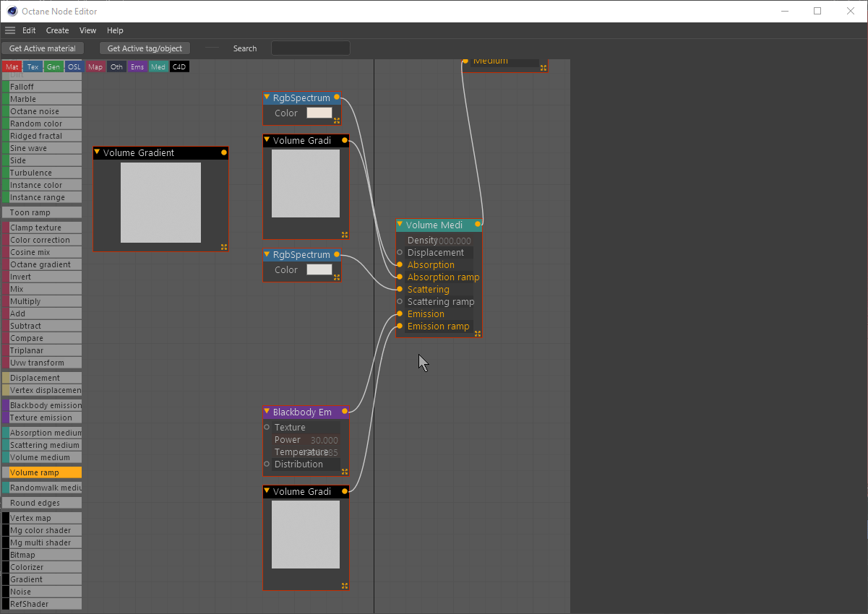This screenshot has height=614, width=868.
Task: Select Round edges in the node list
Action: 42,503
